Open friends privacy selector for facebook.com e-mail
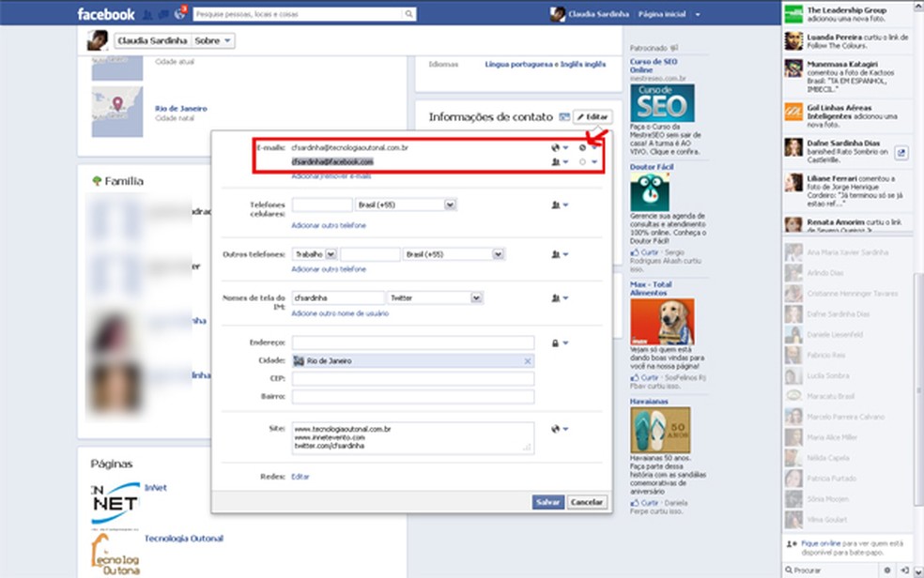924x578 pixels. [x=560, y=162]
